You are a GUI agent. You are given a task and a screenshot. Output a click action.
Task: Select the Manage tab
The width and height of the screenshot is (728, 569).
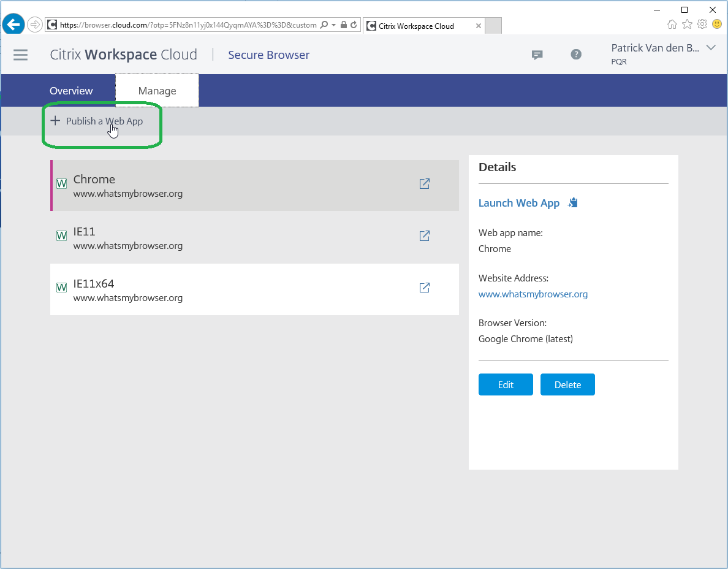pyautogui.click(x=157, y=91)
